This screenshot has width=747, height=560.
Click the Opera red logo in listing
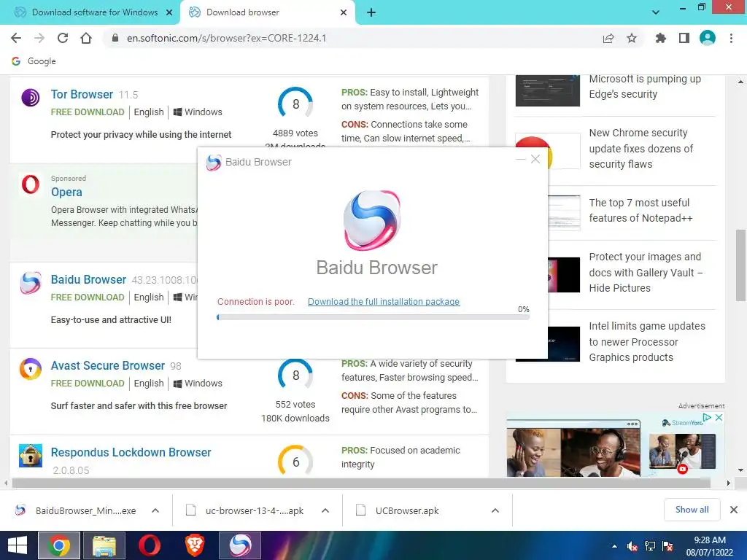[x=31, y=184]
